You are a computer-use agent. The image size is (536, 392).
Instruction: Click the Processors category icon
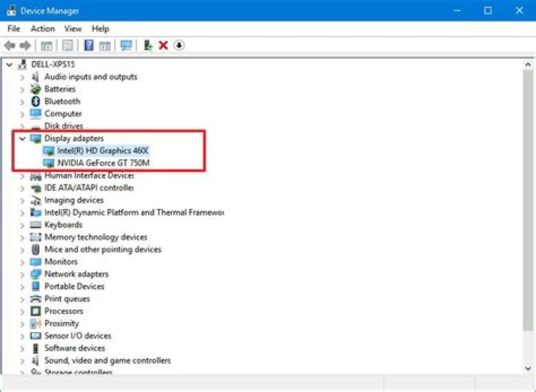[x=36, y=311]
